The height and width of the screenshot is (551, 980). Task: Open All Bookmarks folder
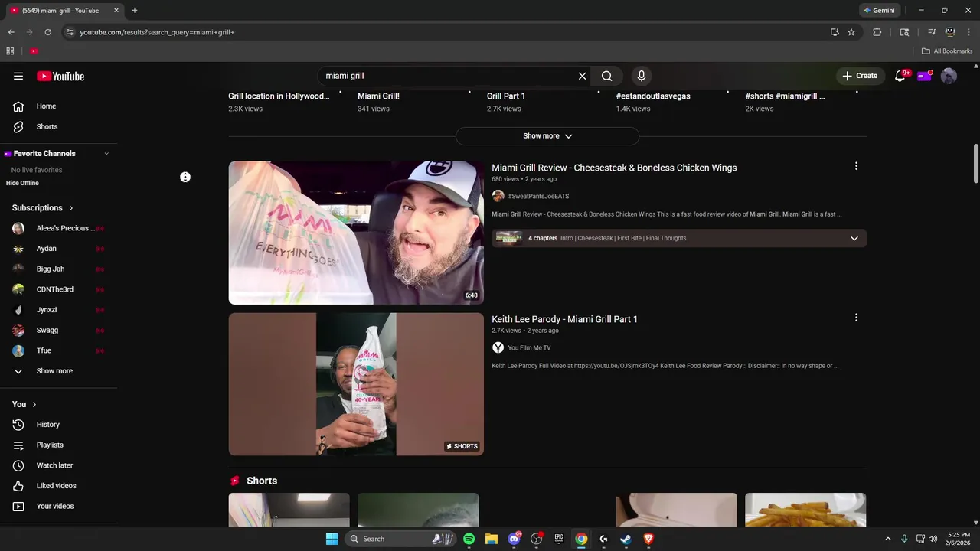tap(947, 51)
